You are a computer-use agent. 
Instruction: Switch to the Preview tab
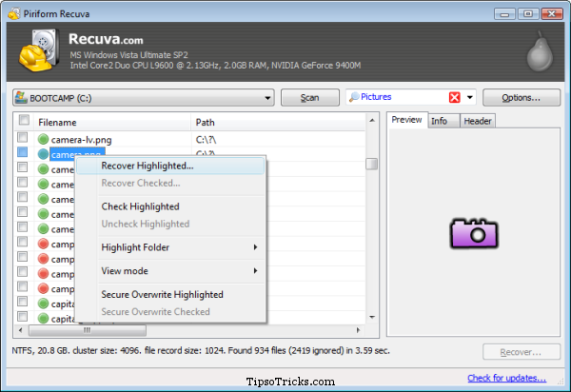[406, 120]
